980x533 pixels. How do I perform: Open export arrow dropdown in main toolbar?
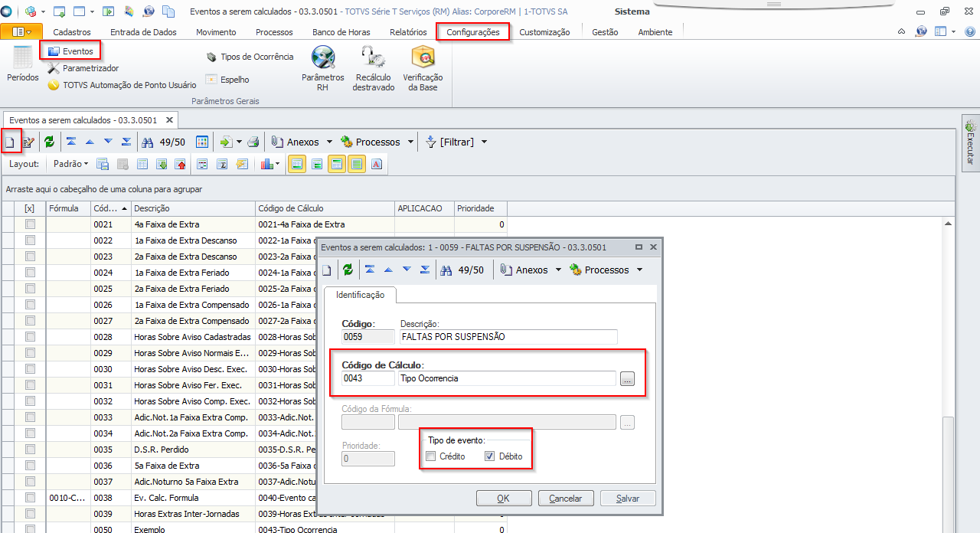tap(239, 142)
